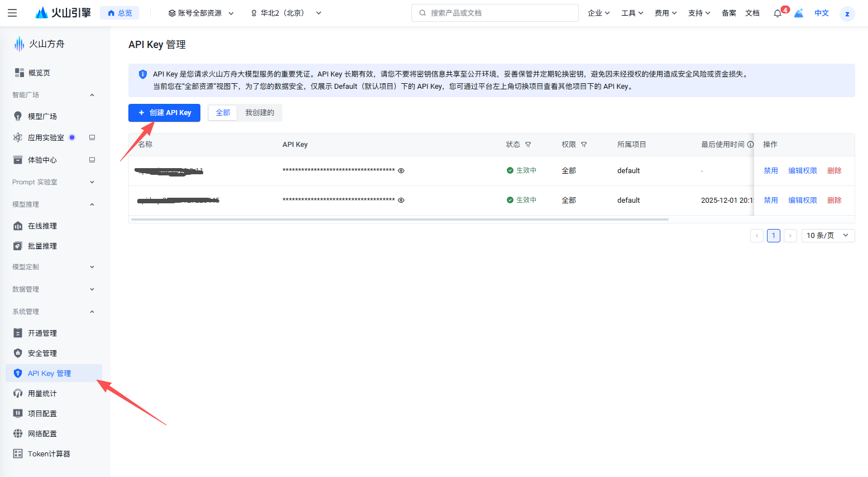Image resolution: width=868 pixels, height=477 pixels.
Task: Open the 10 条/页 page size dropdown
Action: click(827, 236)
